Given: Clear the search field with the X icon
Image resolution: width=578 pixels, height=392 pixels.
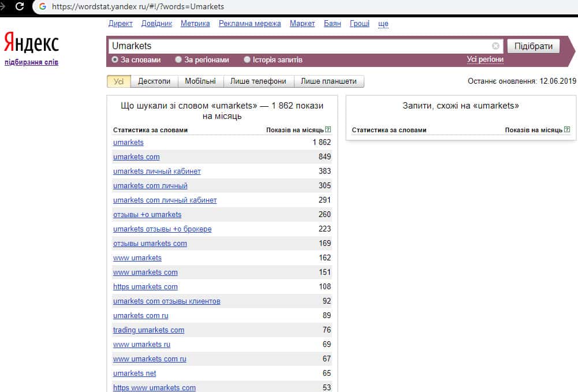Looking at the screenshot, I should pyautogui.click(x=495, y=46).
